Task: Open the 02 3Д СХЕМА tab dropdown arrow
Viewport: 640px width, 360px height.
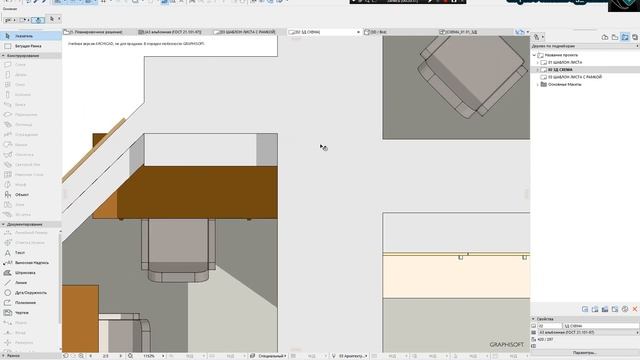Action: [x=358, y=32]
